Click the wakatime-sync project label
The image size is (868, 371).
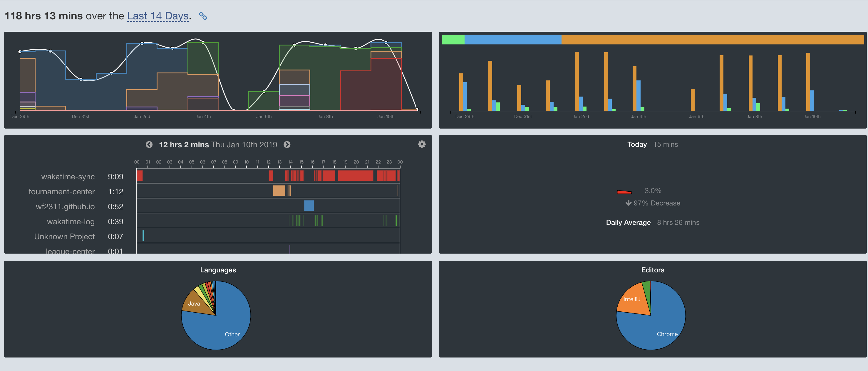(68, 177)
